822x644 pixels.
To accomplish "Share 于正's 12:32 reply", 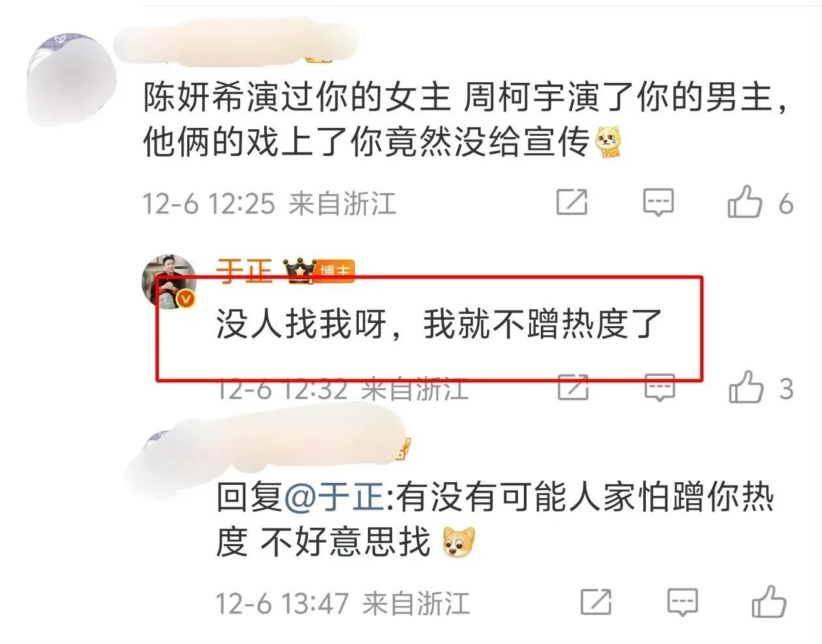I will [573, 388].
